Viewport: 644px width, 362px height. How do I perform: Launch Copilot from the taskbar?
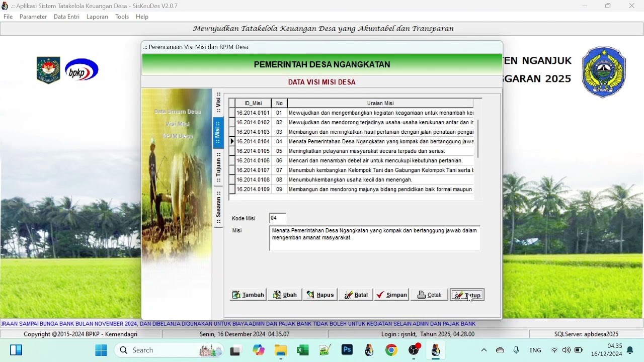pos(259,350)
